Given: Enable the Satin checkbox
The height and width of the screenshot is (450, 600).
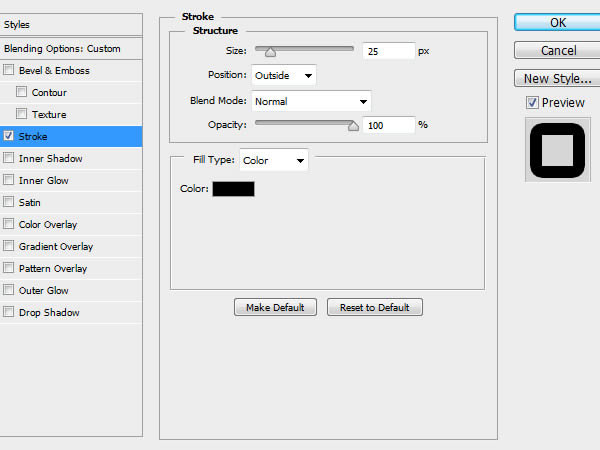Looking at the screenshot, I should [x=8, y=202].
